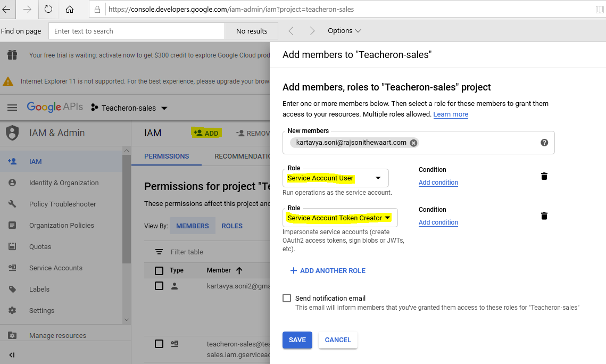Collapse the sidebar with arrow icon
The width and height of the screenshot is (606, 364).
(12, 355)
